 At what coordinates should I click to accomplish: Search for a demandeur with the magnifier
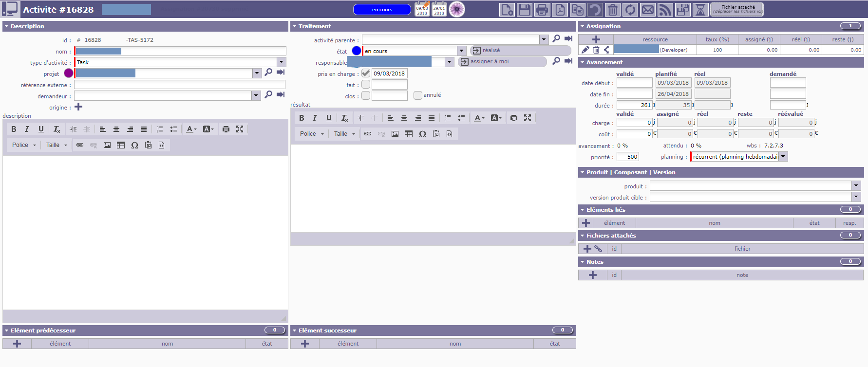268,95
